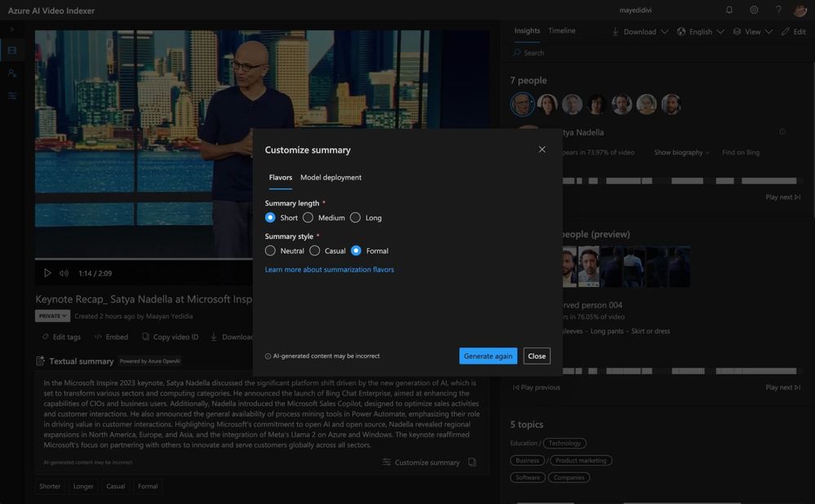Select the Companies topic tag
Viewport: 815px width, 504px height.
click(569, 478)
